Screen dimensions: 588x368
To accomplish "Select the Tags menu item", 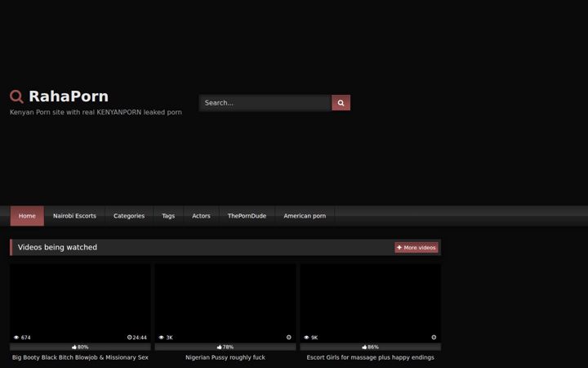I will coord(168,216).
